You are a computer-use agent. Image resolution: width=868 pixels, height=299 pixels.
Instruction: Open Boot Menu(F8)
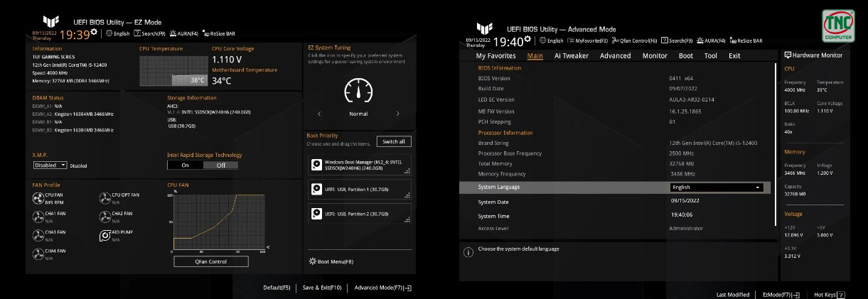coord(331,261)
